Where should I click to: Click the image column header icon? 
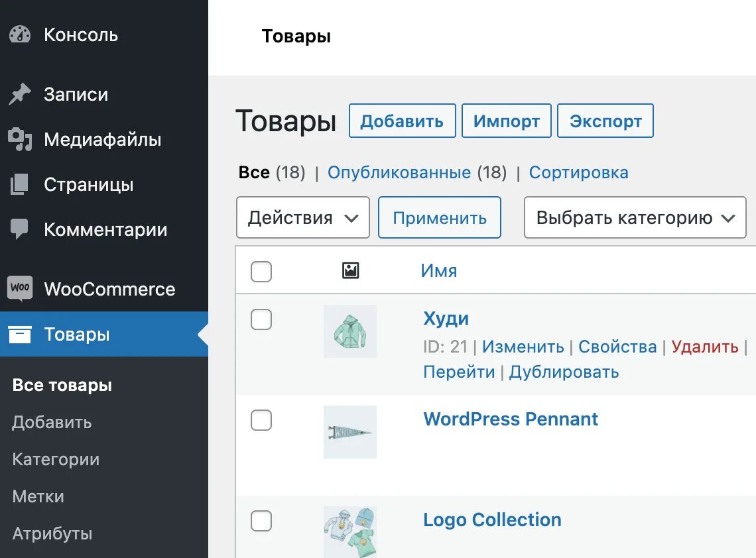[350, 270]
